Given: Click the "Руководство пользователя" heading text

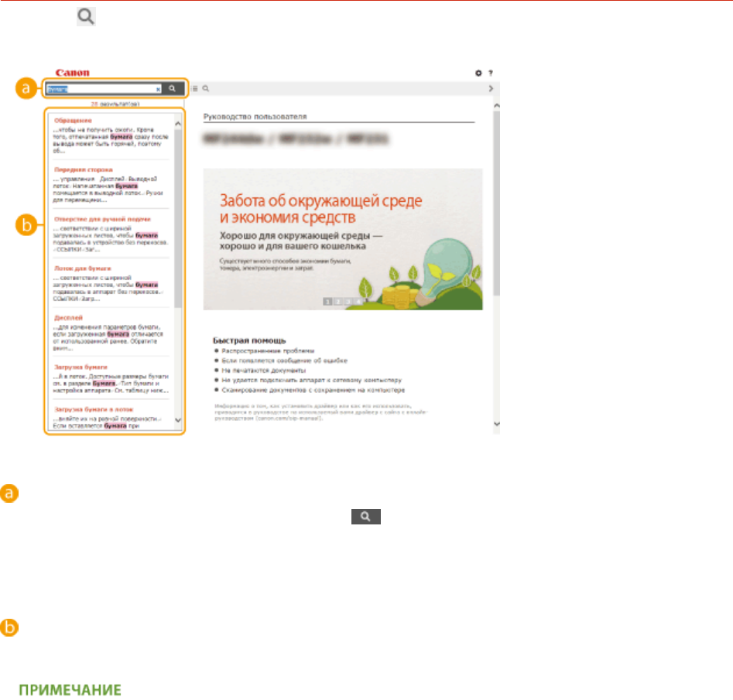Looking at the screenshot, I should pos(255,116).
